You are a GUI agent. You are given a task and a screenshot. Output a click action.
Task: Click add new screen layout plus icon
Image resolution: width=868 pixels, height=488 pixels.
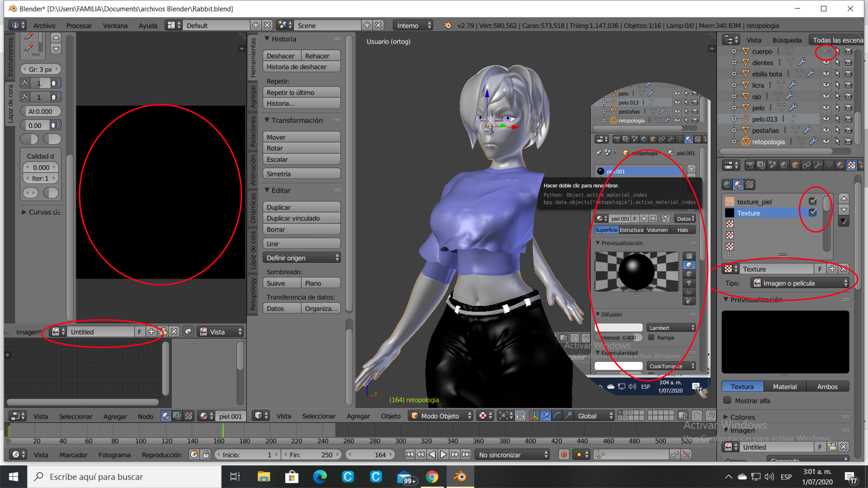click(256, 25)
